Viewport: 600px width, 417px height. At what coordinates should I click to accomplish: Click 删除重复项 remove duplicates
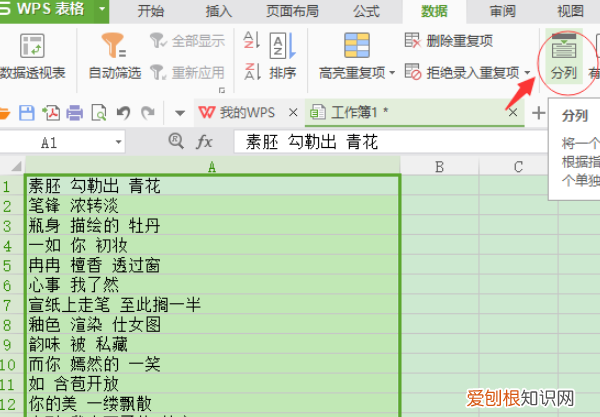click(x=449, y=41)
